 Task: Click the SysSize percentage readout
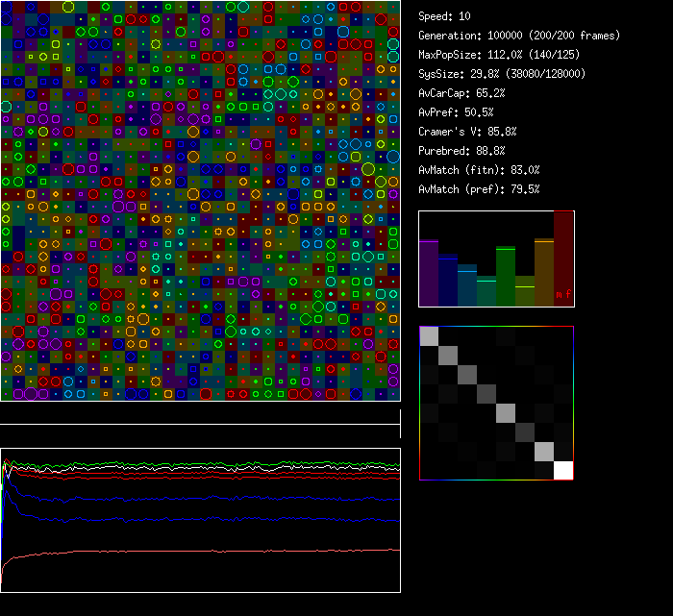pyautogui.click(x=501, y=74)
